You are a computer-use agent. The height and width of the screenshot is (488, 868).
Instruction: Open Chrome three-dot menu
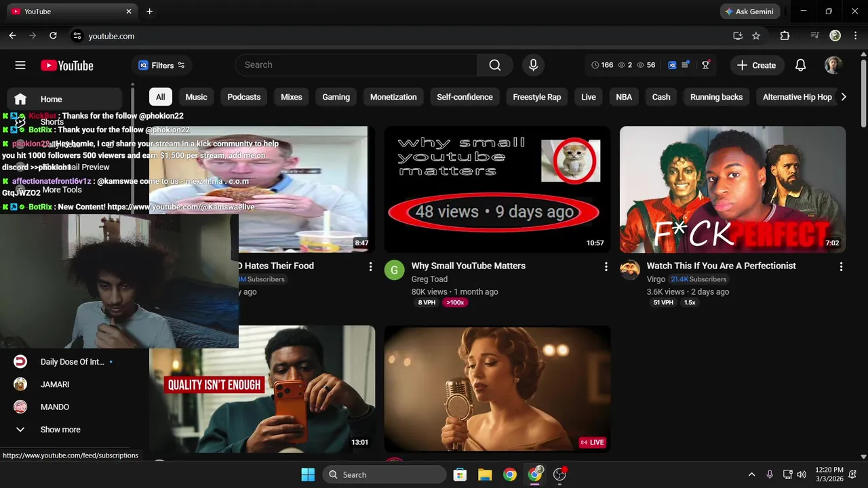[855, 36]
